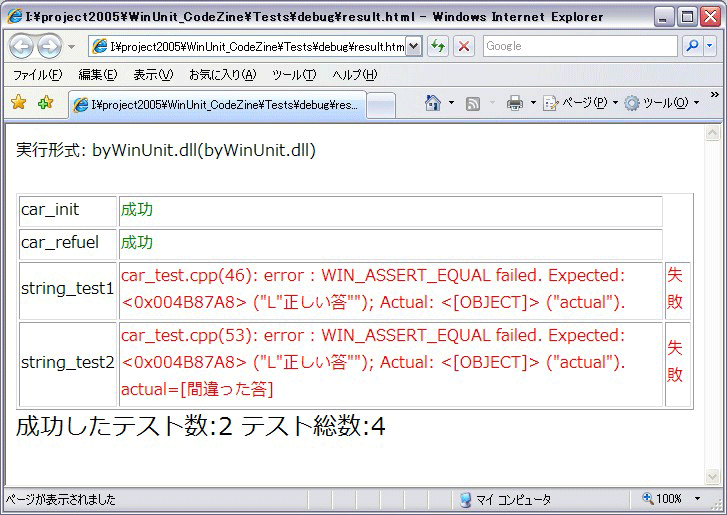
Task: Click the actual=[間違った答] text line
Action: click(197, 389)
